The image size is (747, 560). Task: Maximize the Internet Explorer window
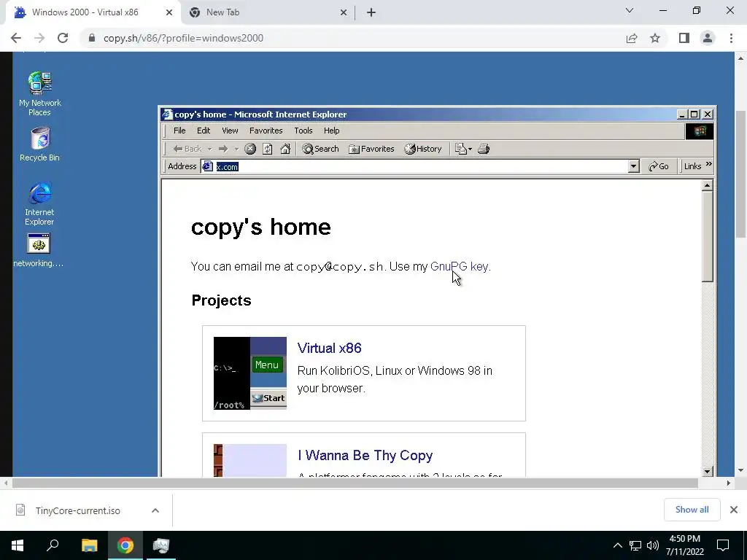coord(694,114)
